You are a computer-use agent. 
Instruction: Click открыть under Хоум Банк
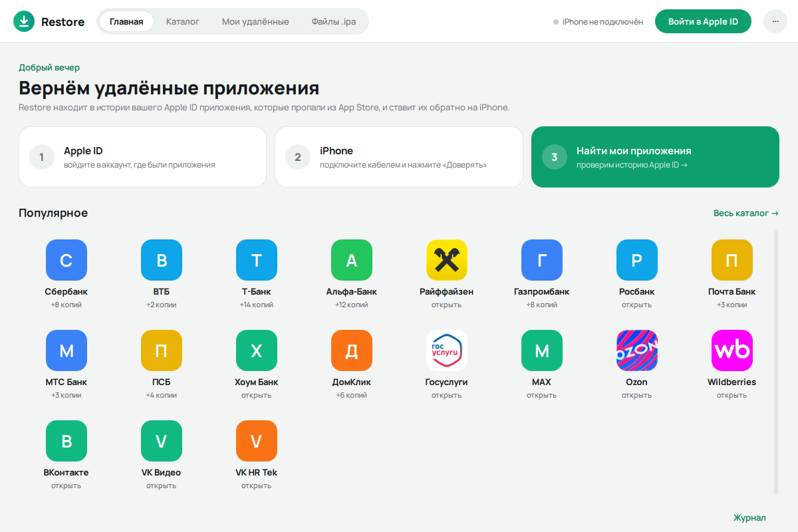pos(257,395)
